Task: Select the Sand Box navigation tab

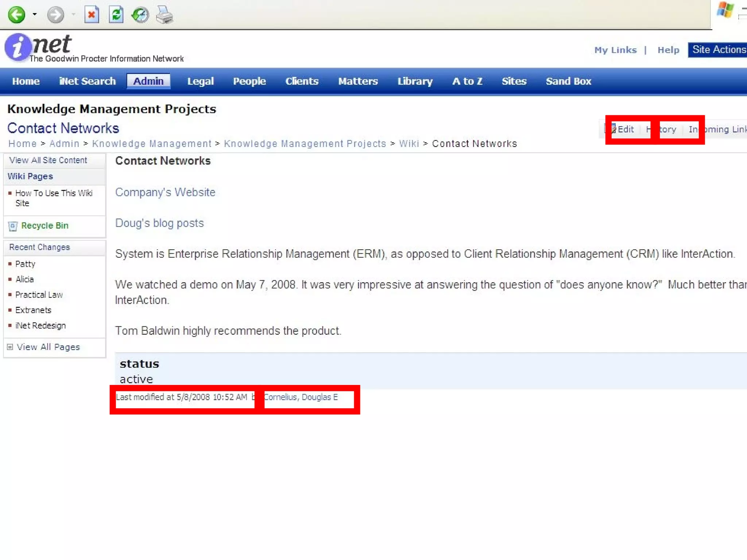Action: tap(568, 81)
